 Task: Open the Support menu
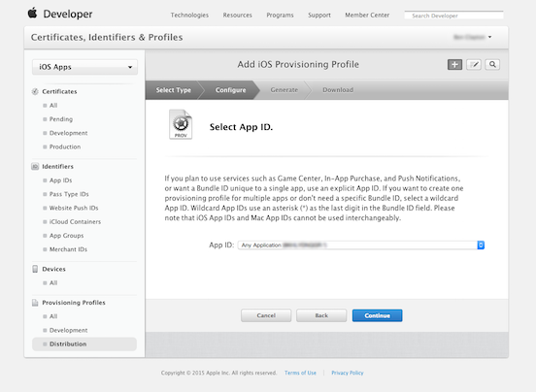tap(319, 15)
